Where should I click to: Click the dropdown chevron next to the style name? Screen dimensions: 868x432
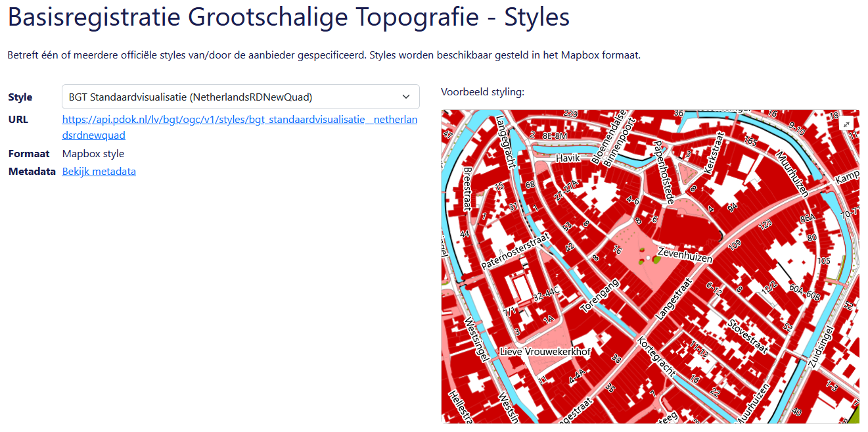tap(407, 96)
